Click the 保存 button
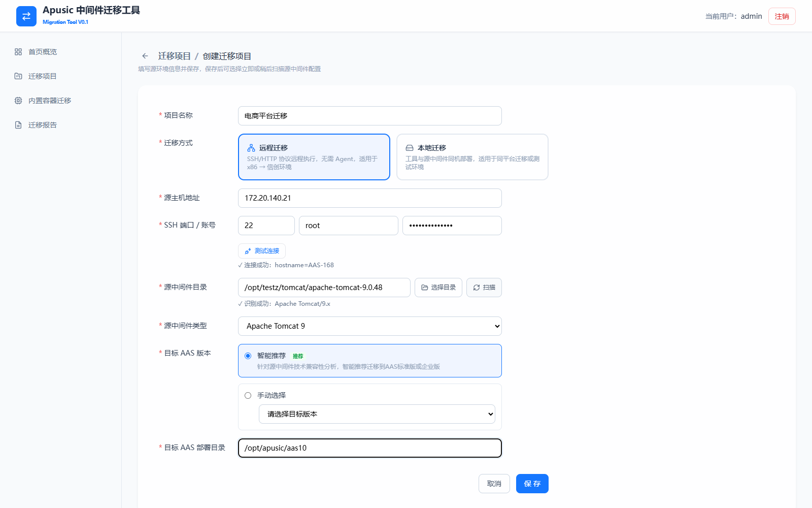This screenshot has width=812, height=508. click(532, 484)
